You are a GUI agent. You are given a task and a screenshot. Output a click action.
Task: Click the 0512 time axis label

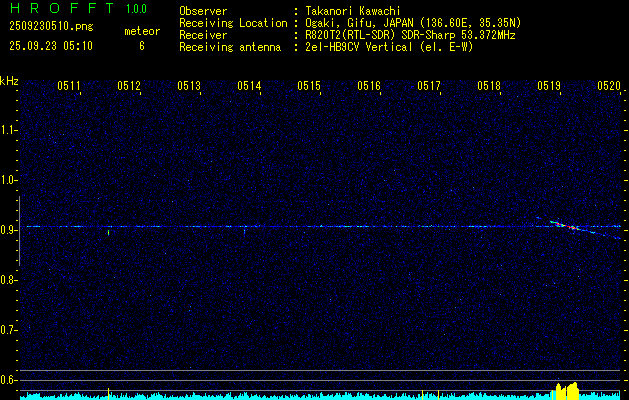[129, 85]
